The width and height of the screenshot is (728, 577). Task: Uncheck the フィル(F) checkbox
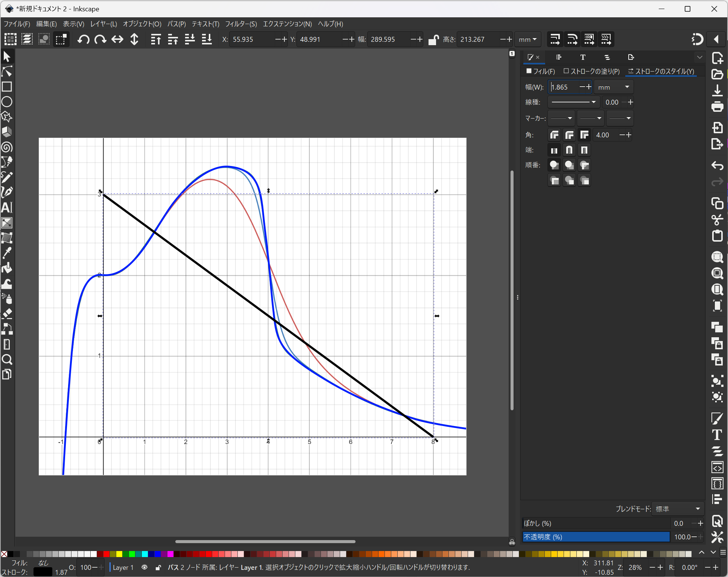click(x=529, y=71)
